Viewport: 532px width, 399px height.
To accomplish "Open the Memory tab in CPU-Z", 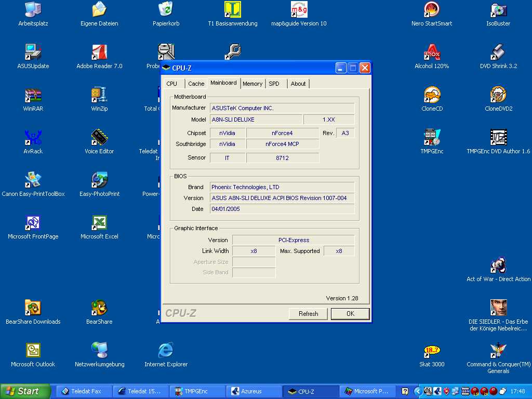I will [252, 84].
